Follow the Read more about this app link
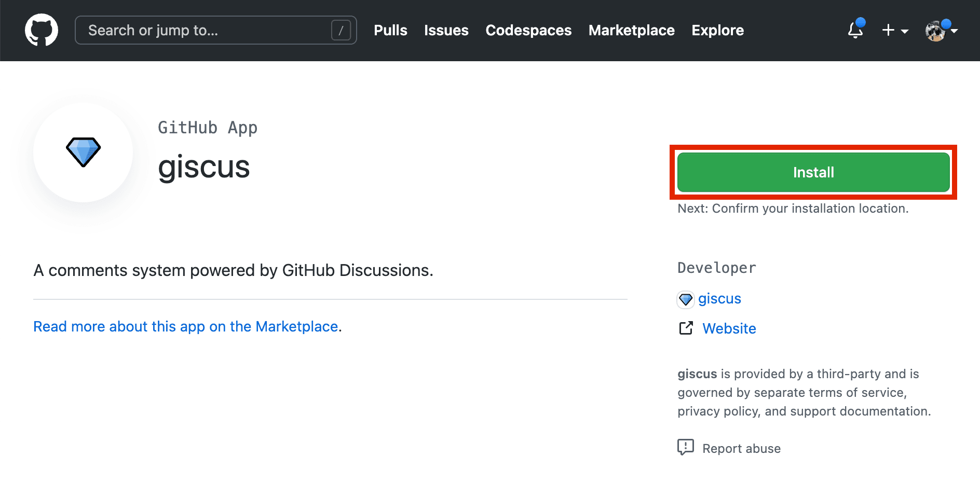980x498 pixels. pyautogui.click(x=186, y=326)
